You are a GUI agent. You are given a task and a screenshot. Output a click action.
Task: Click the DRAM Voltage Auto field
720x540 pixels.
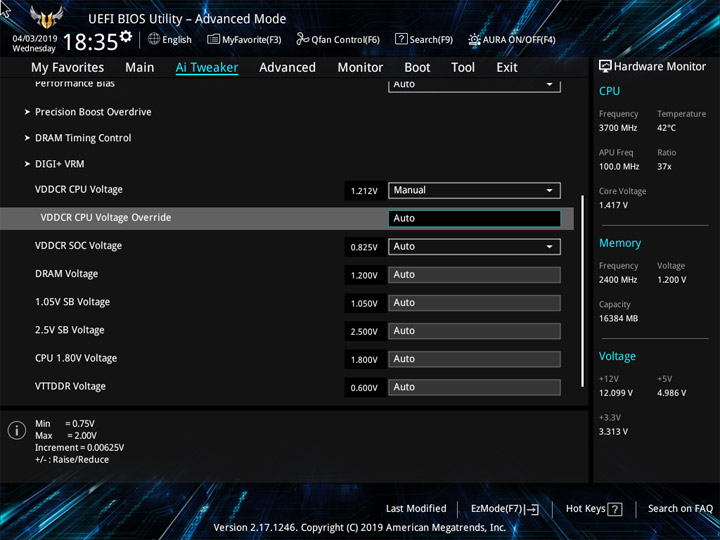click(x=474, y=275)
